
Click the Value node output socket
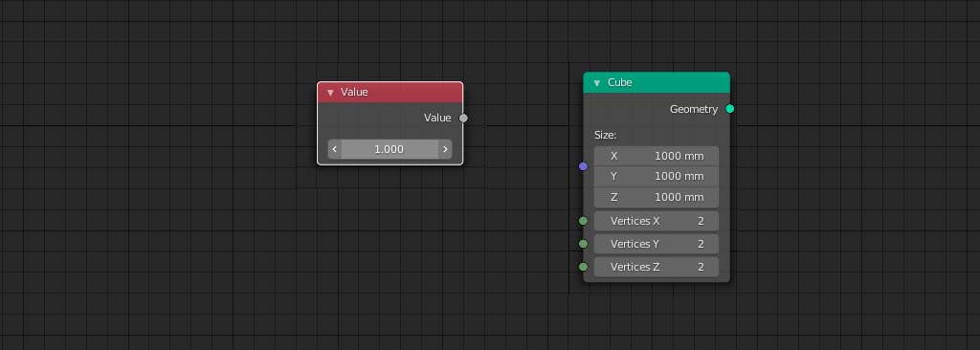(463, 119)
